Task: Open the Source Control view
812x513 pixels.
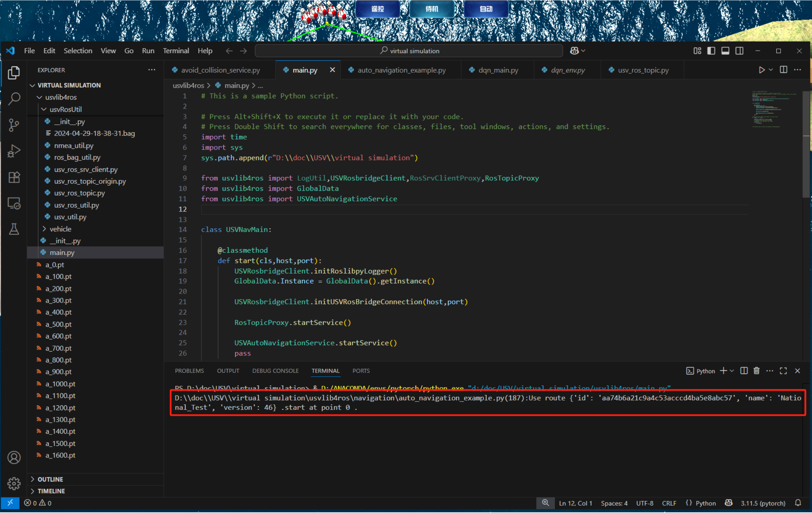Action: [x=14, y=125]
